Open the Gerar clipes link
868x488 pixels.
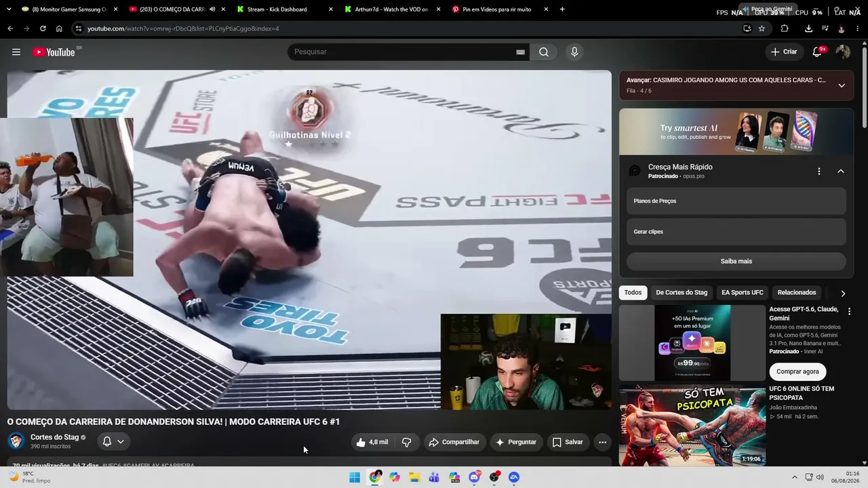click(x=736, y=232)
